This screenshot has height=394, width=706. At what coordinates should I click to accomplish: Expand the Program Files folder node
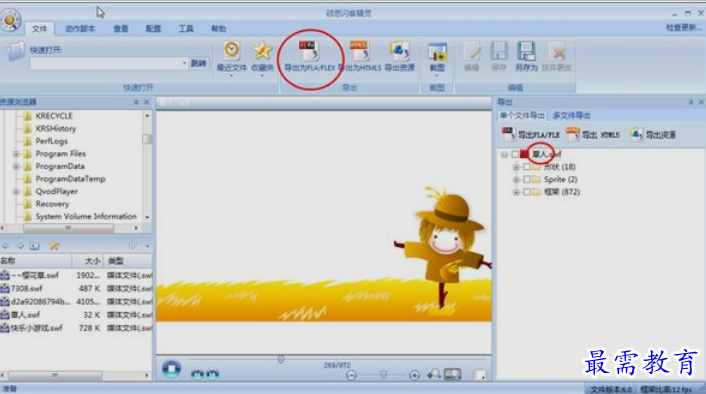(16, 154)
